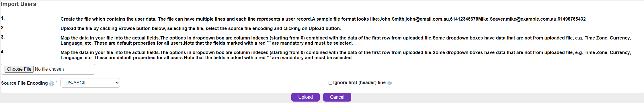The image size is (644, 103).
Task: Click the Source File Encoding label
Action: [x=24, y=83]
